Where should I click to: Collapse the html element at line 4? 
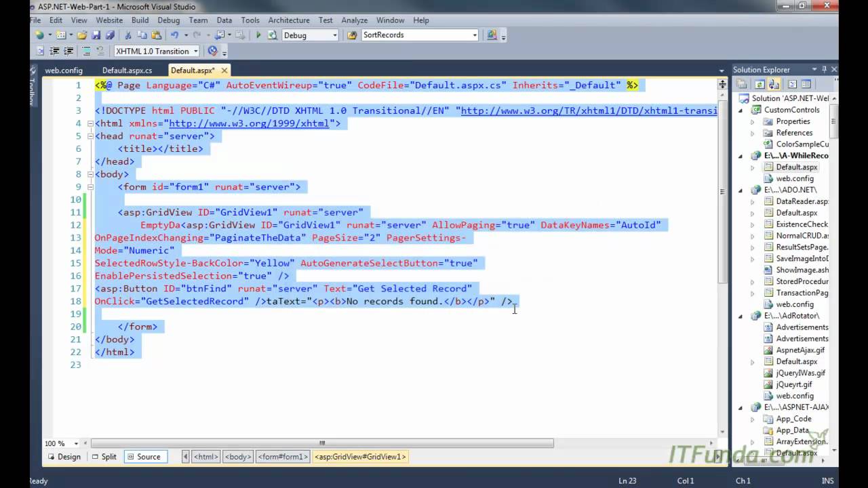pos(90,123)
